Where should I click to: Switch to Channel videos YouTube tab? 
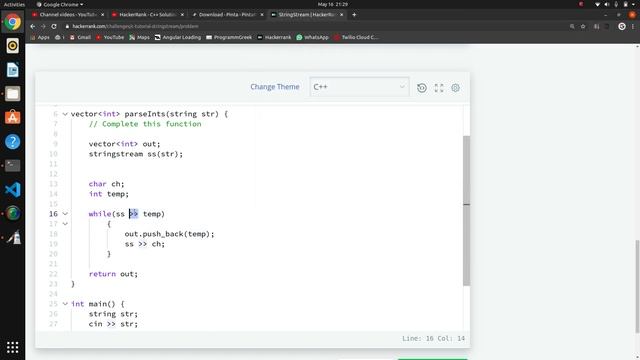[67, 15]
